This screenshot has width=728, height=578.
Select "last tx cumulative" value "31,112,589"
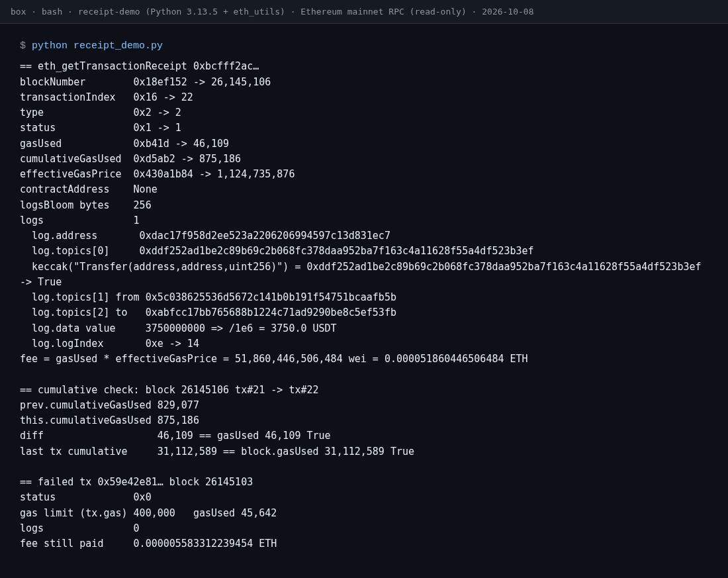coord(187,451)
